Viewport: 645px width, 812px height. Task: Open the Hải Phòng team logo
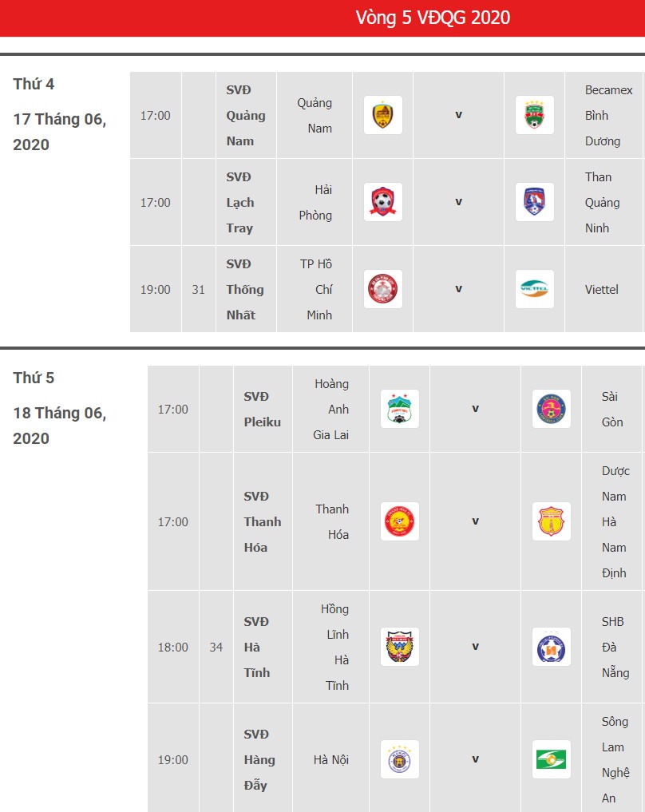pos(383,202)
